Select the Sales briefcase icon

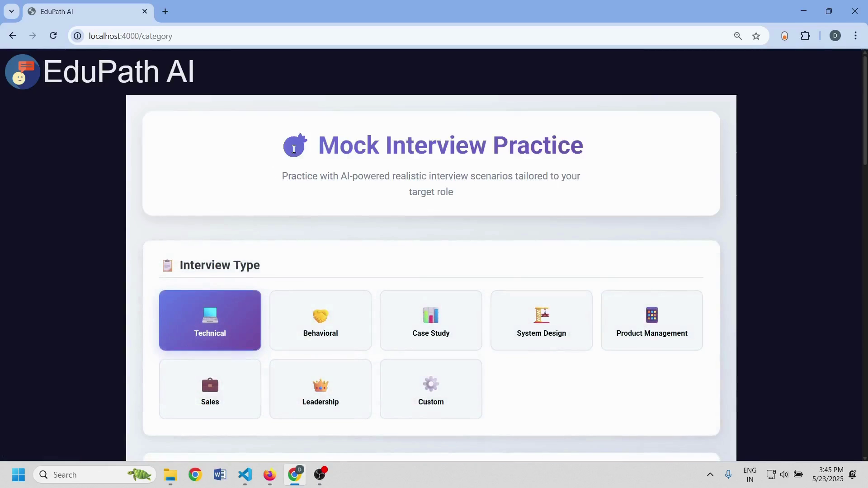(210, 385)
